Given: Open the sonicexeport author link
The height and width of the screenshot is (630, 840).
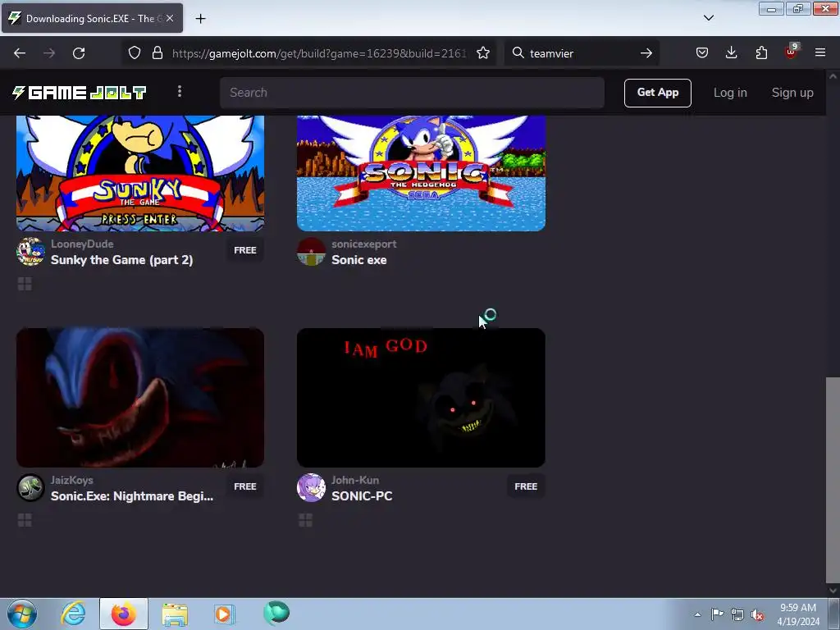Looking at the screenshot, I should (x=363, y=244).
